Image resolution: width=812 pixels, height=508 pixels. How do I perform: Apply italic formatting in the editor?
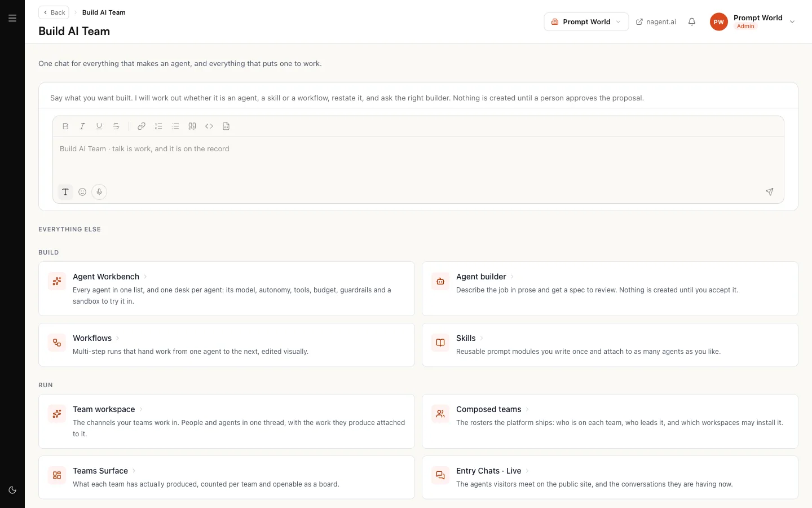pos(82,126)
